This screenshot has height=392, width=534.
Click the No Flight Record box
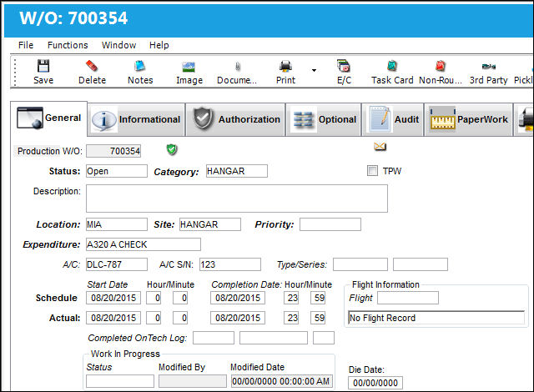click(x=436, y=318)
